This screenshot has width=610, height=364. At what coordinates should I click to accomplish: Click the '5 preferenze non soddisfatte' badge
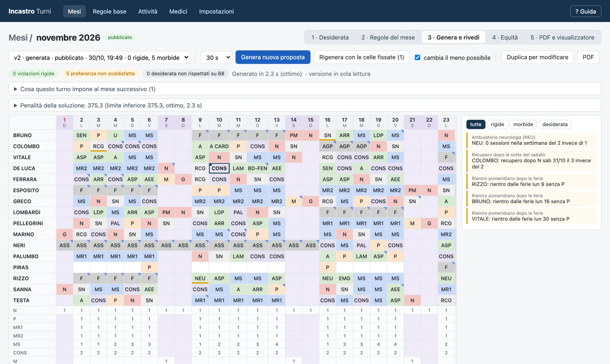coord(100,73)
